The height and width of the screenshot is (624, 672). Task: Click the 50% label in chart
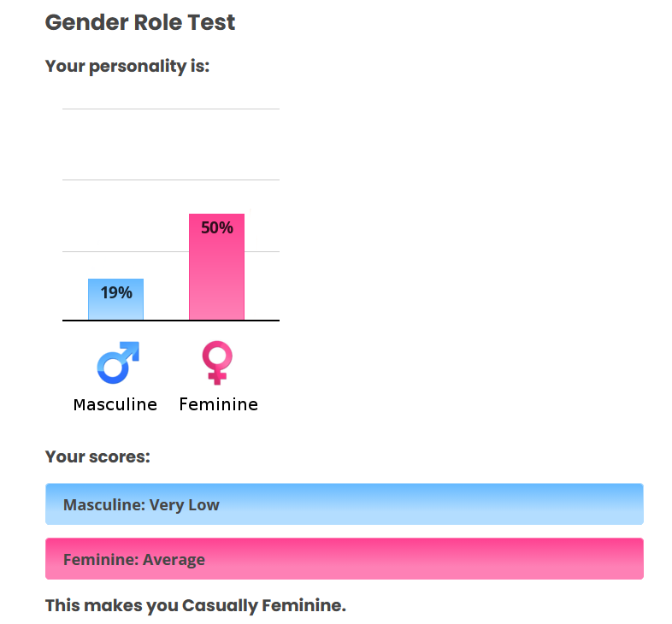click(x=217, y=227)
